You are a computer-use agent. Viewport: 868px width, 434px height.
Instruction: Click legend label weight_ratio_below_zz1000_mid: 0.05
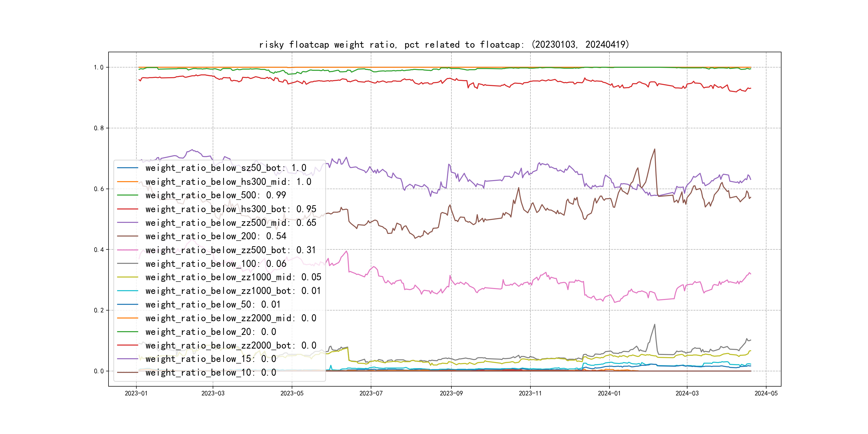(233, 277)
